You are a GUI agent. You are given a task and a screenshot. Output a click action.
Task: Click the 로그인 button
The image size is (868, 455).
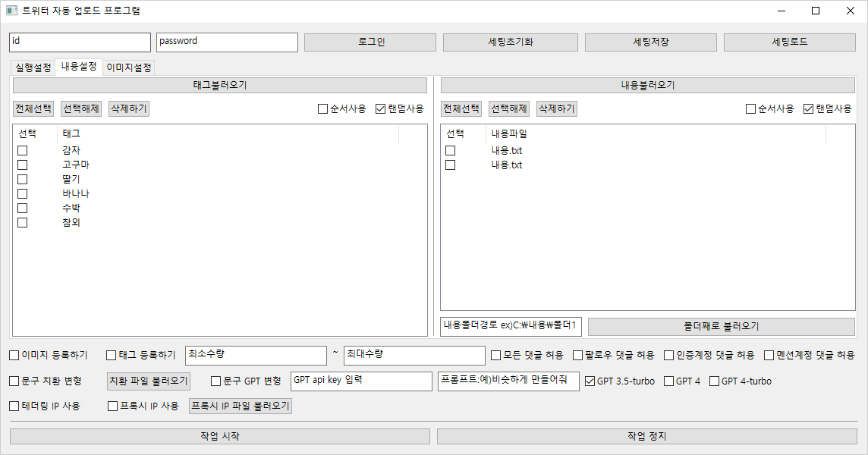coord(370,42)
